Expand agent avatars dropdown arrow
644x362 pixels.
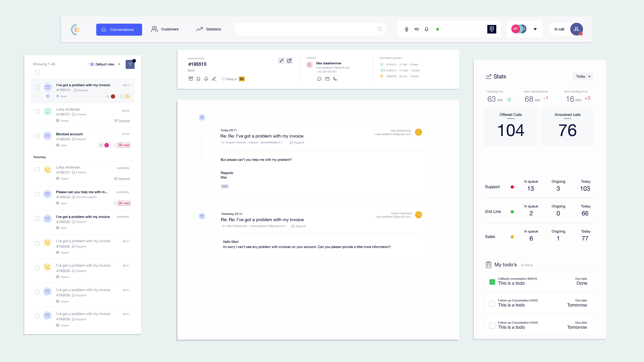pyautogui.click(x=535, y=29)
